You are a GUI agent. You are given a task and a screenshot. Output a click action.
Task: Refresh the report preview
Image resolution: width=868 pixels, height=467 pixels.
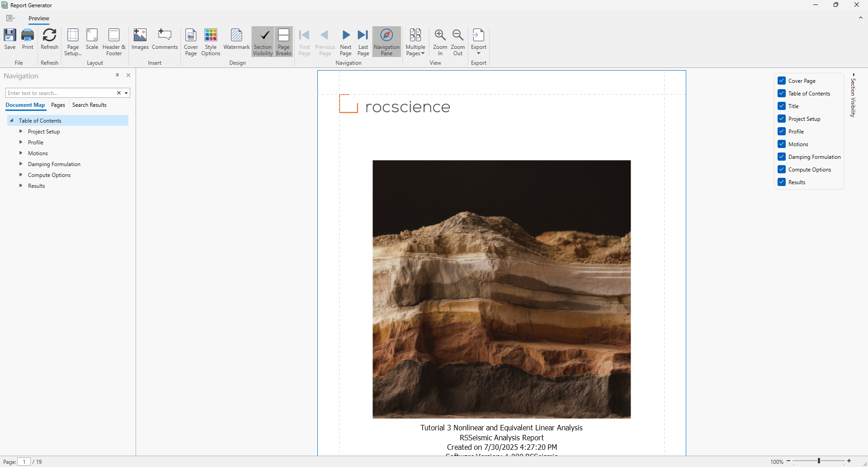click(x=49, y=39)
